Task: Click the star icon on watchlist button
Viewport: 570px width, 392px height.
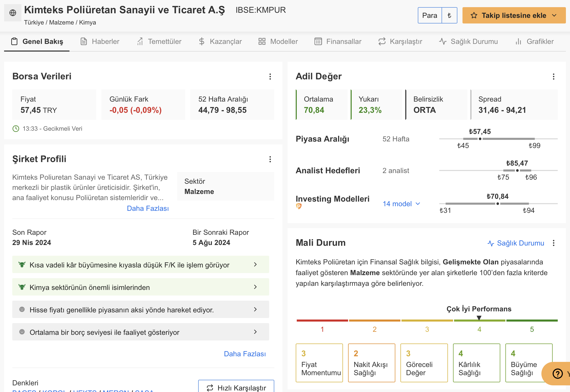Action: 474,15
